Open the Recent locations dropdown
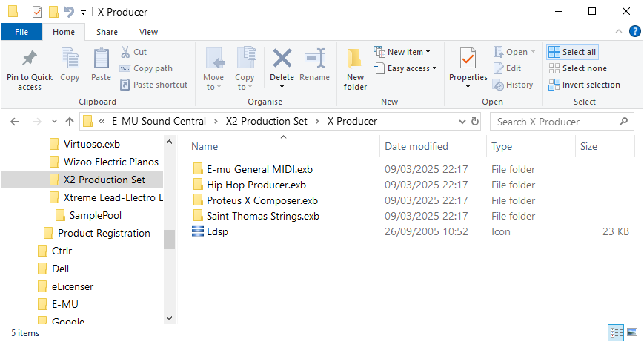This screenshot has width=644, height=342. click(54, 121)
